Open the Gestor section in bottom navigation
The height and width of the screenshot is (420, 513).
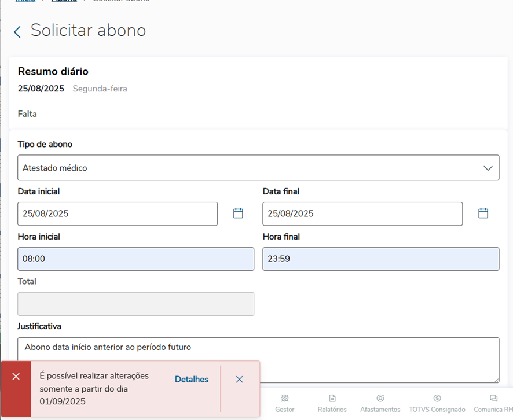(x=285, y=403)
